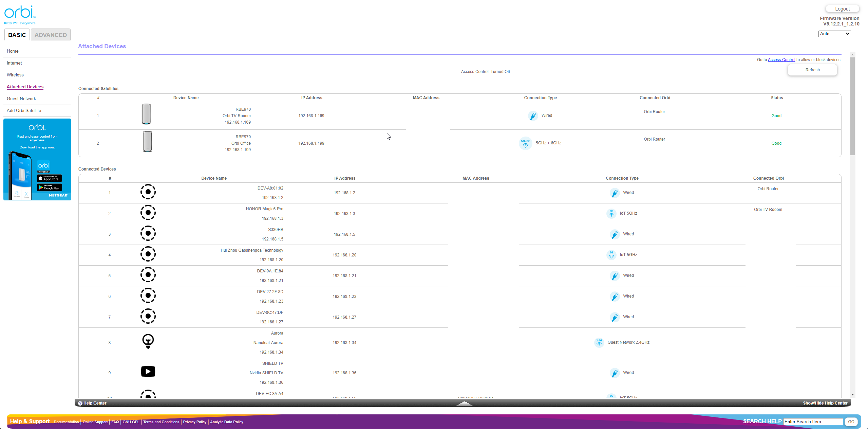Toggle Show/Hide Help Center link
This screenshot has height=429, width=868.
tap(825, 403)
